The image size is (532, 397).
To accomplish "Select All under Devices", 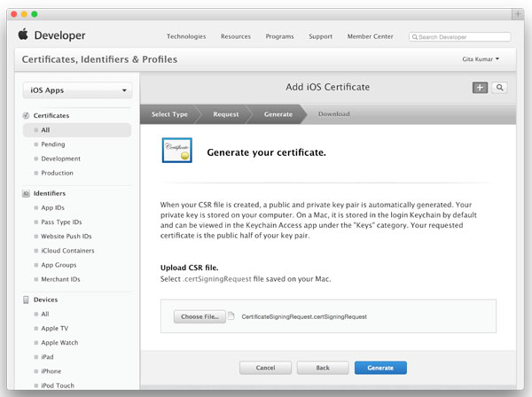I will click(45, 314).
